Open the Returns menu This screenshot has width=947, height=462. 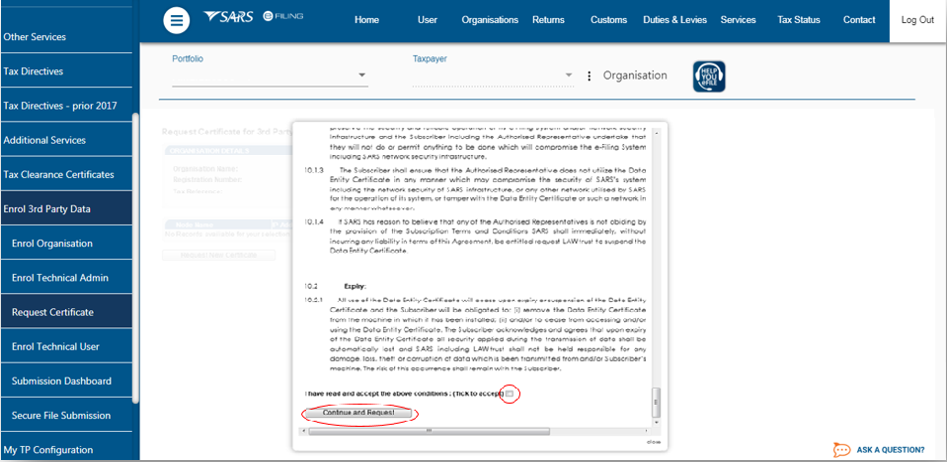coord(548,20)
